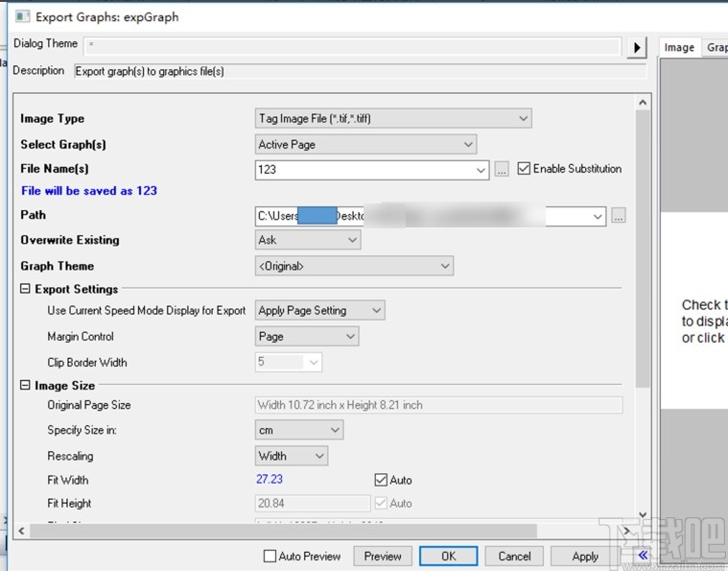Click the Description text field
The width and height of the screenshot is (728, 571).
(361, 71)
